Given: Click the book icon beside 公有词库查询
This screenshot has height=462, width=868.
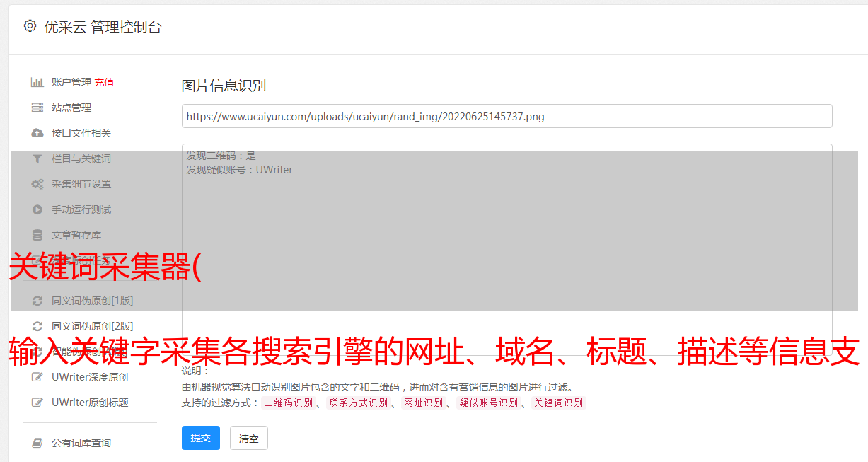Looking at the screenshot, I should click(37, 443).
